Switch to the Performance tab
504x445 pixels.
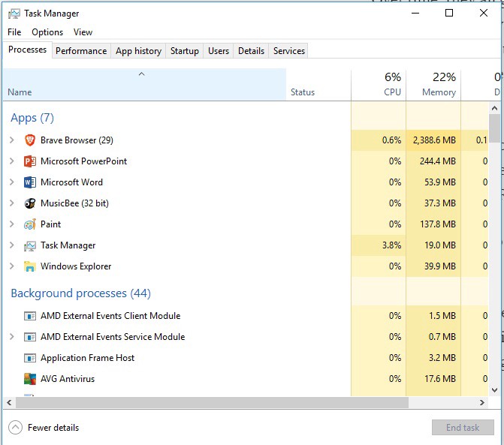click(81, 51)
